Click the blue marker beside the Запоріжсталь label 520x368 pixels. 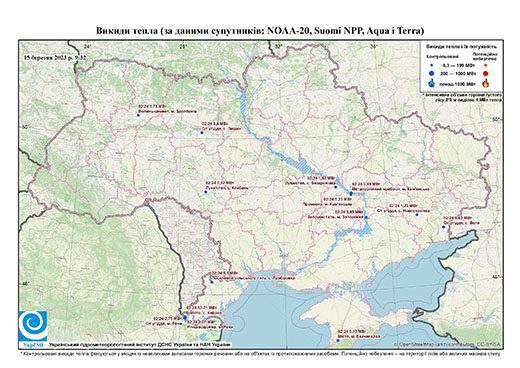pyautogui.click(x=366, y=217)
